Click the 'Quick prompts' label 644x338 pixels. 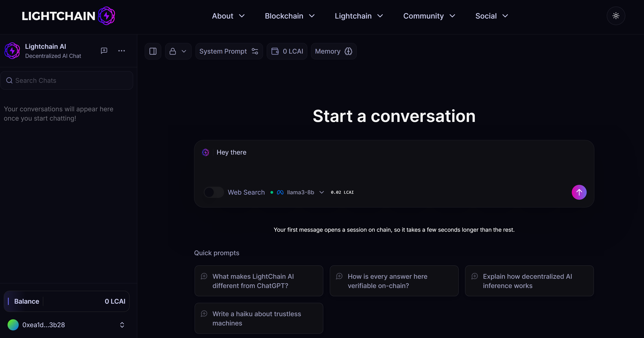tap(217, 253)
